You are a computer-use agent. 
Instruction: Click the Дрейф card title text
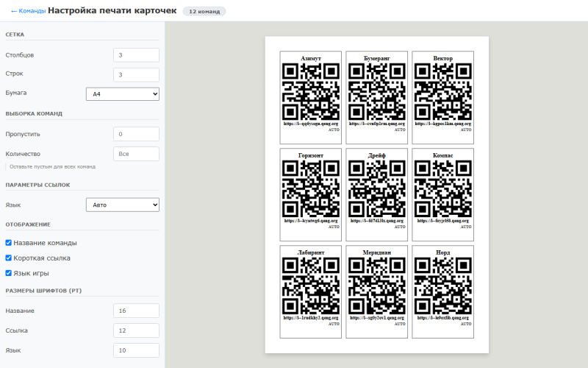coord(377,155)
